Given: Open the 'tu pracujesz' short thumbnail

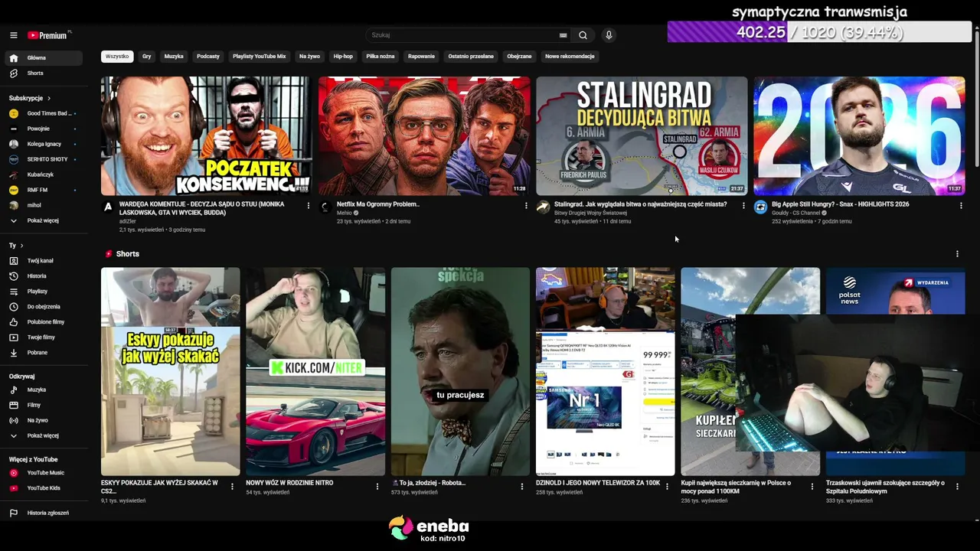Looking at the screenshot, I should [460, 372].
